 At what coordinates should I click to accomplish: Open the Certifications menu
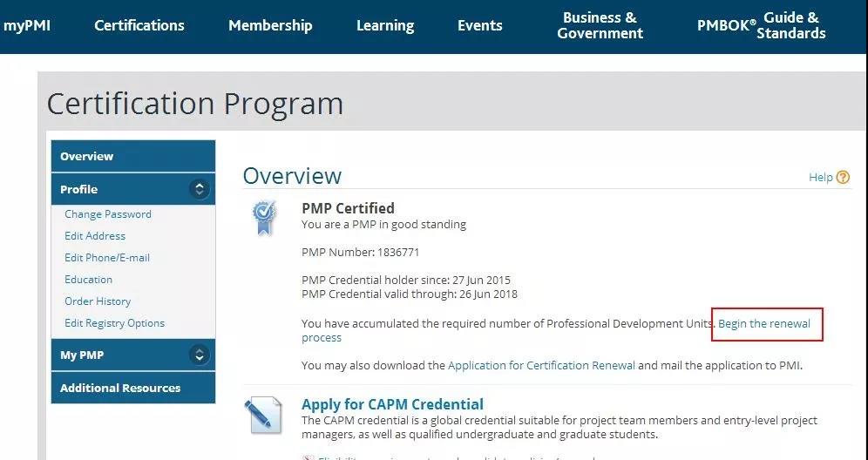pyautogui.click(x=139, y=25)
